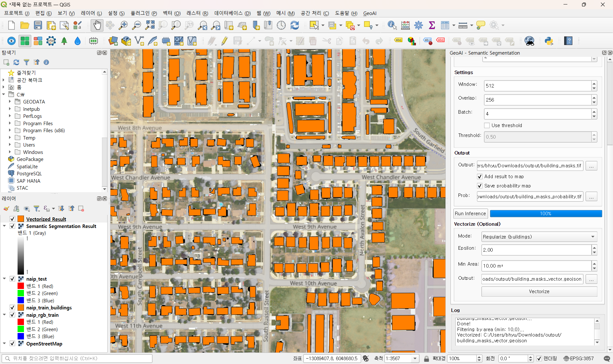Open the GeoAI menu
The height and width of the screenshot is (364, 613).
tap(370, 13)
